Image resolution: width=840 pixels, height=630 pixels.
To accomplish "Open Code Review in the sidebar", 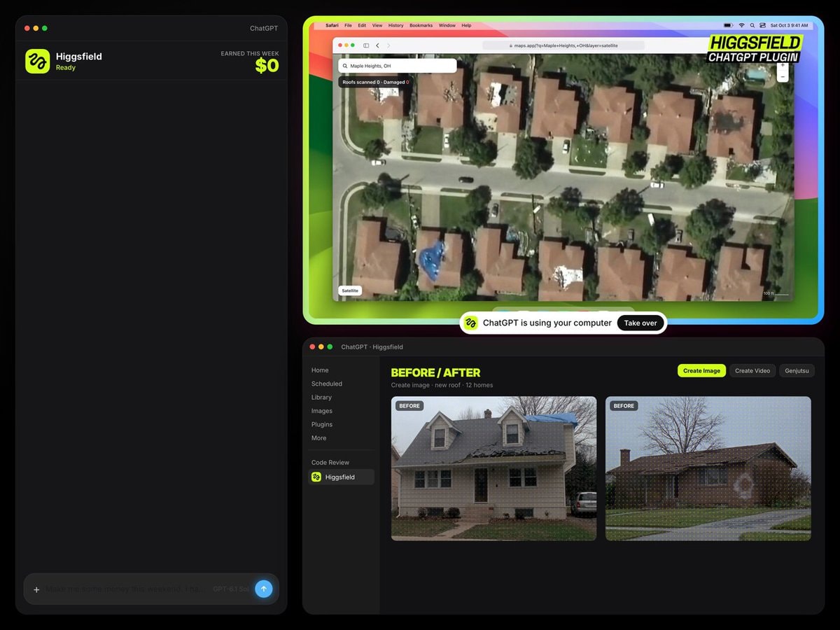I will coord(330,463).
